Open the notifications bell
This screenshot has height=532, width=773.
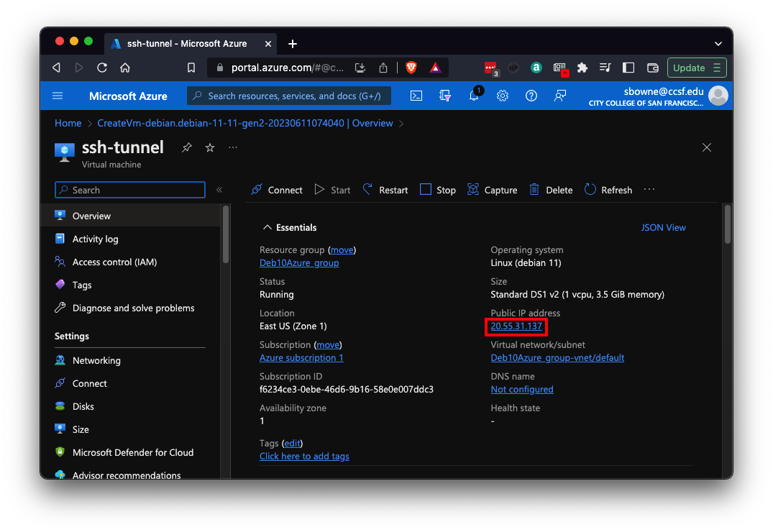coord(474,96)
